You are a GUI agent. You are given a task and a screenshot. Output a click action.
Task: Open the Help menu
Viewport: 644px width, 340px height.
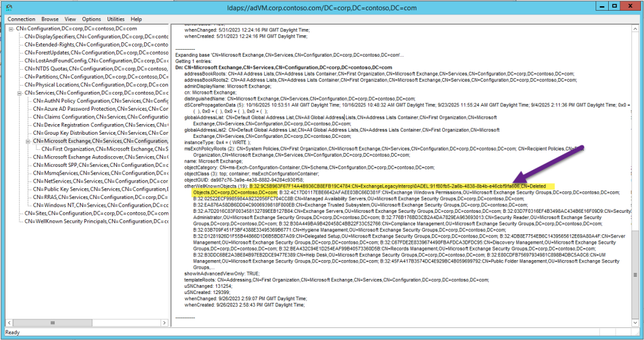click(x=136, y=20)
